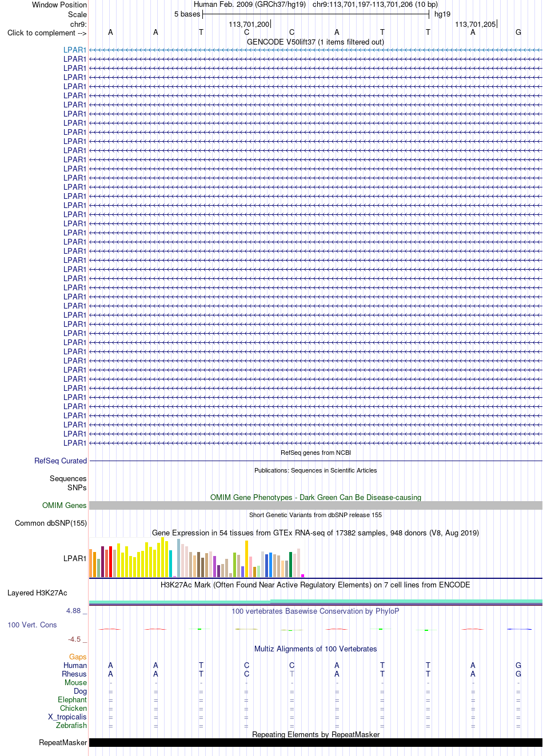The height and width of the screenshot is (756, 543).
Task: Open 'Publications: Sequences in Scientific Articles' title
Action: click(x=316, y=470)
